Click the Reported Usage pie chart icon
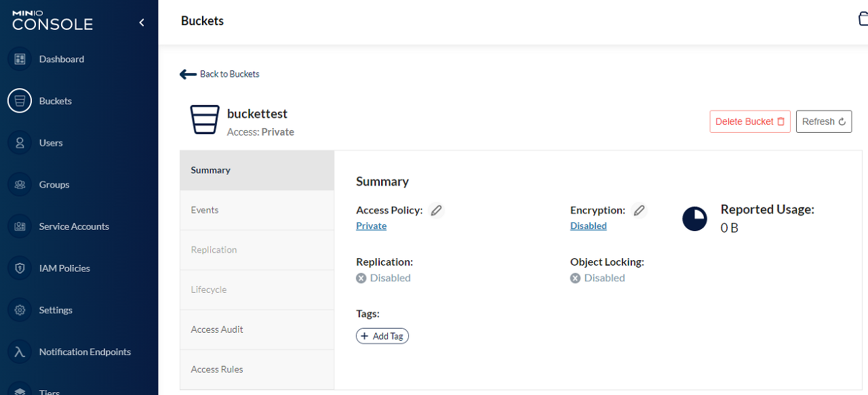This screenshot has width=868, height=395. pos(694,219)
